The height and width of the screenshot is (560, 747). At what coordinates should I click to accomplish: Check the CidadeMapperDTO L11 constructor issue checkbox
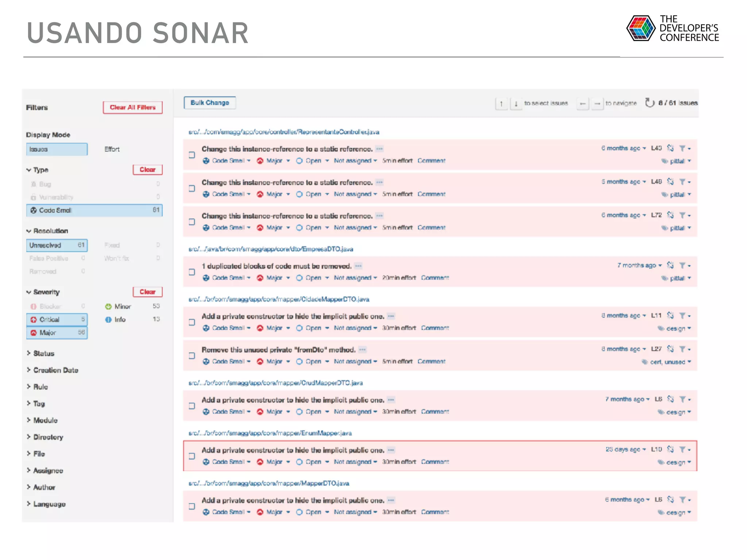(192, 322)
